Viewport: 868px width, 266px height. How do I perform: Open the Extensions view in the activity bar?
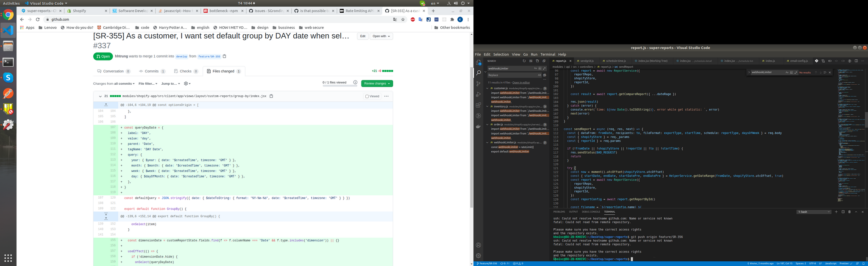tap(479, 105)
